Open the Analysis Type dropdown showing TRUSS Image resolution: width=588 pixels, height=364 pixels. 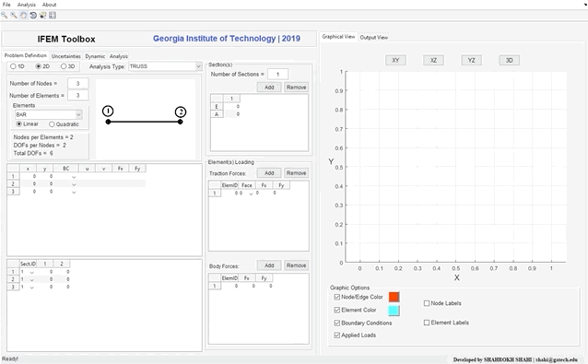(x=165, y=66)
